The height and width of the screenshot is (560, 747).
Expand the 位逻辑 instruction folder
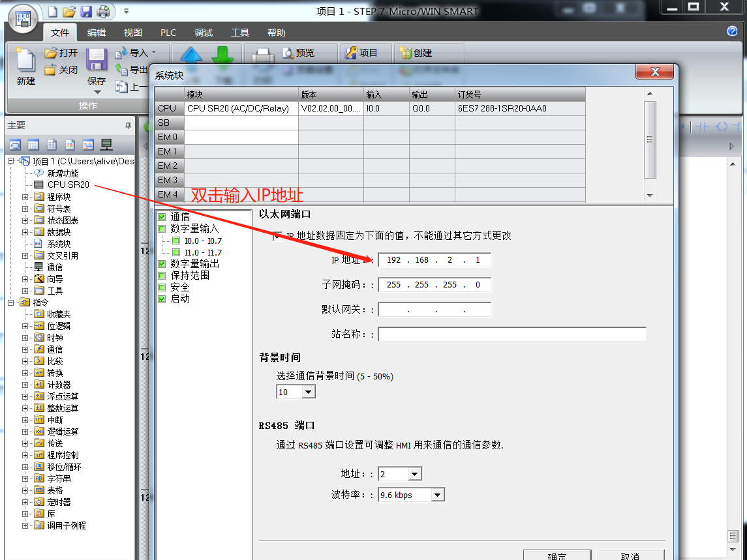[25, 326]
